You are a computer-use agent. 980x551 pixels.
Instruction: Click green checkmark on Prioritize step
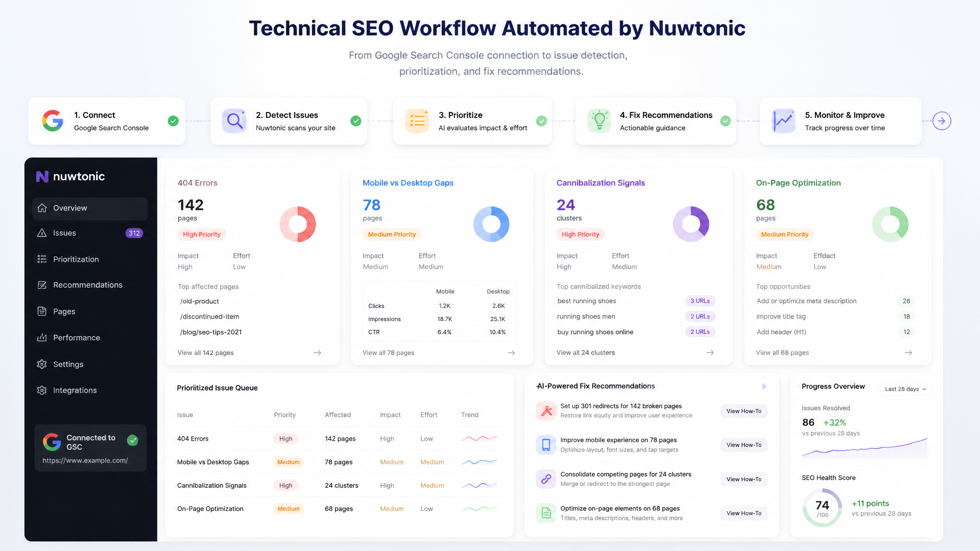pos(541,121)
